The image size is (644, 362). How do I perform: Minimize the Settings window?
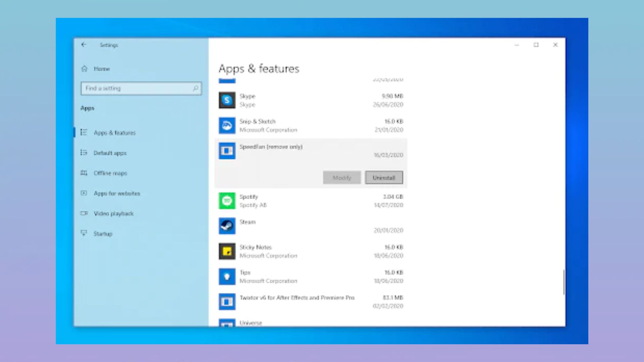(x=517, y=45)
